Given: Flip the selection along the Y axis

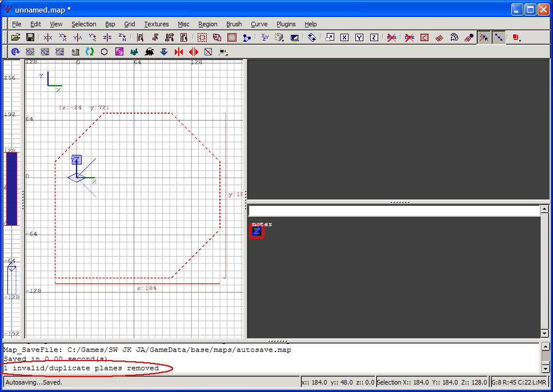Looking at the screenshot, I should pos(77,37).
